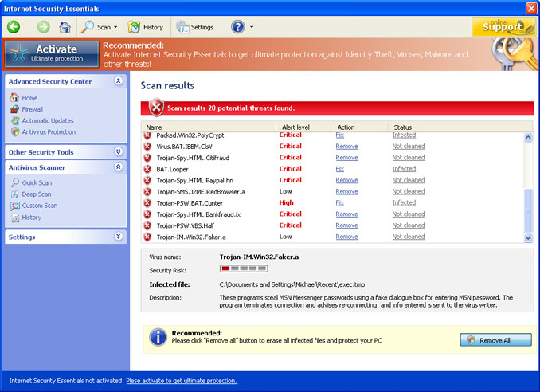Click the Antivirus Protection shield icon

coord(15,132)
